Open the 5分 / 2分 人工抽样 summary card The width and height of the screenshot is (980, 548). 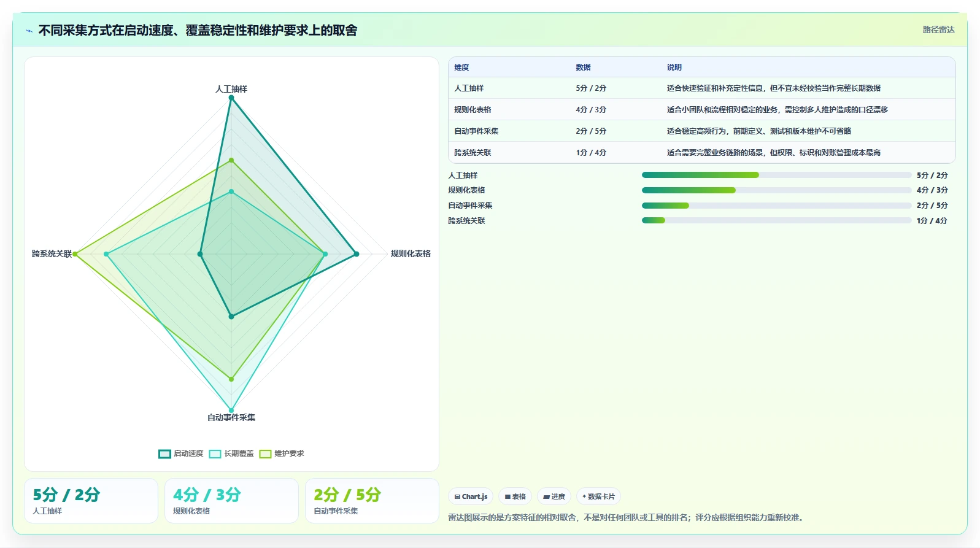91,501
